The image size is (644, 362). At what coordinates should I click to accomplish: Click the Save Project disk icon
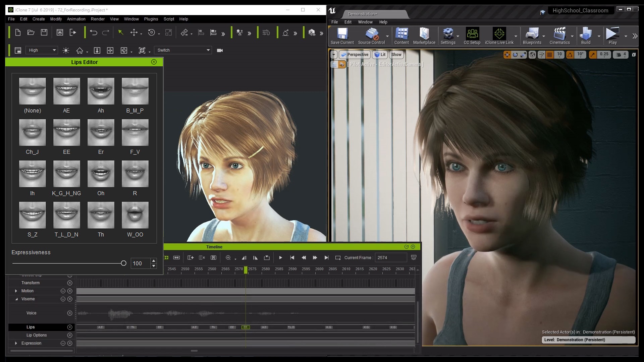coord(44,33)
